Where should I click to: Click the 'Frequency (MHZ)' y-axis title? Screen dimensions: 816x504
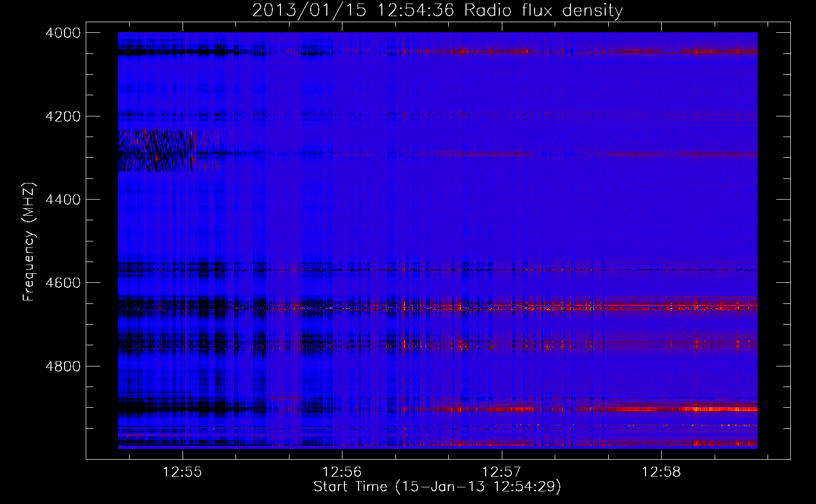click(29, 242)
